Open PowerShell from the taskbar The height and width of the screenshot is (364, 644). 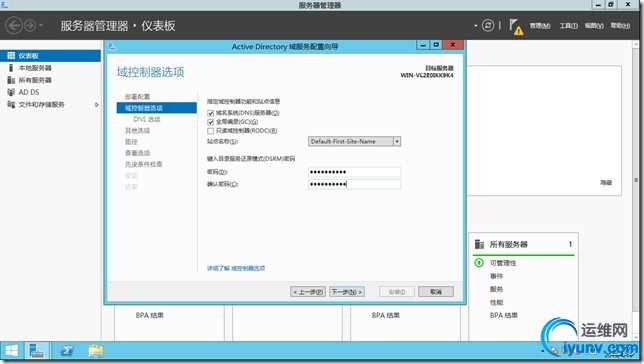pos(67,351)
